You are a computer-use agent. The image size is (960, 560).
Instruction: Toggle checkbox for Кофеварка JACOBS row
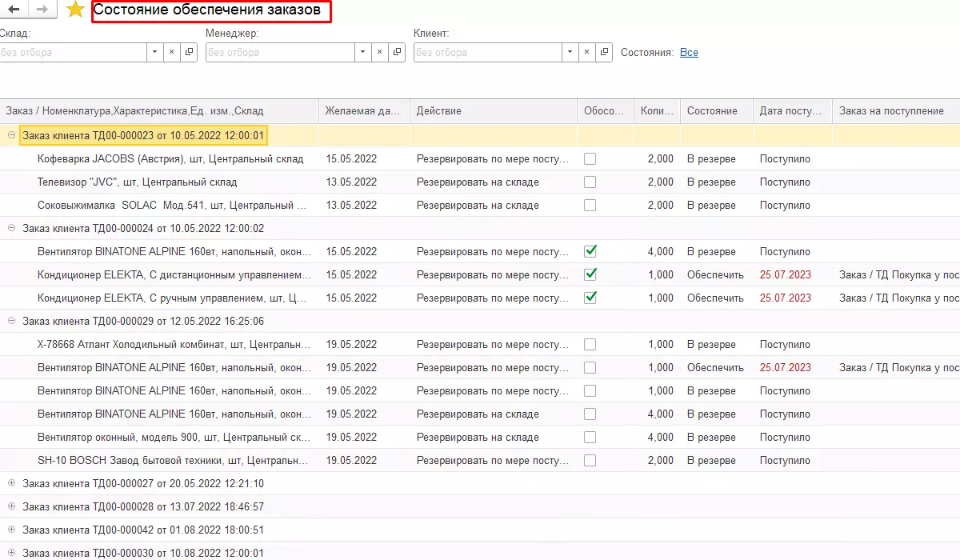point(590,159)
